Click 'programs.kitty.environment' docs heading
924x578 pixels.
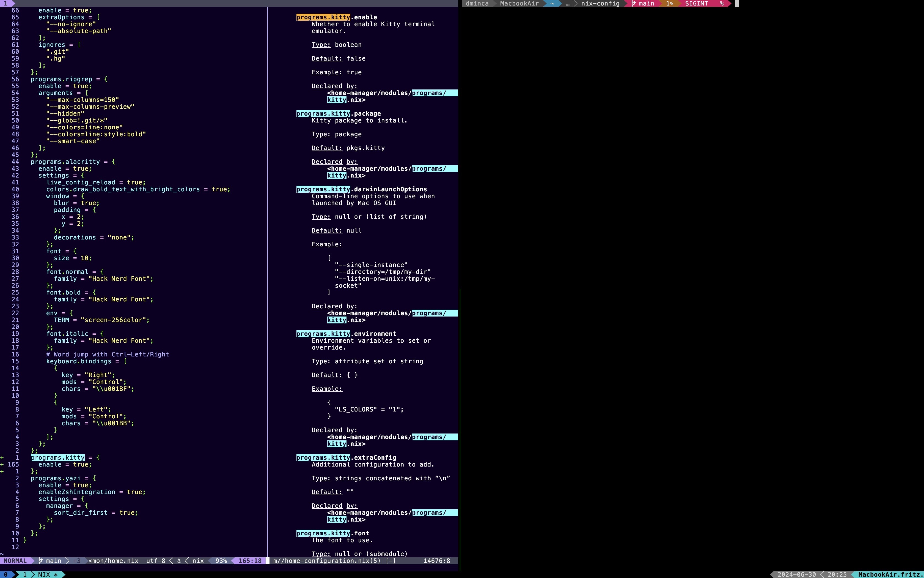(346, 334)
